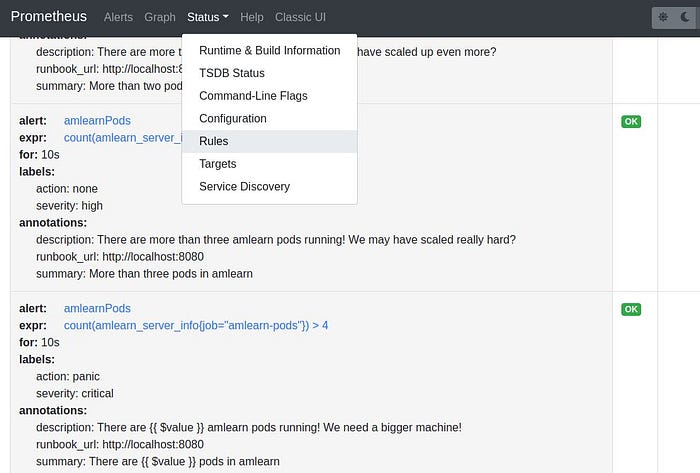Screen dimensions: 700x473
Task: Click OK badge for severity high rule
Action: pos(631,121)
